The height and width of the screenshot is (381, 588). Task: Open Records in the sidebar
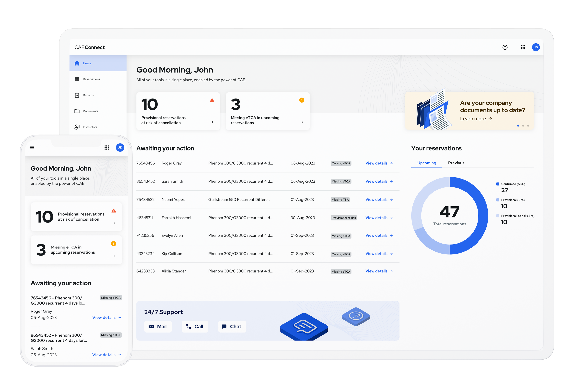coord(88,95)
